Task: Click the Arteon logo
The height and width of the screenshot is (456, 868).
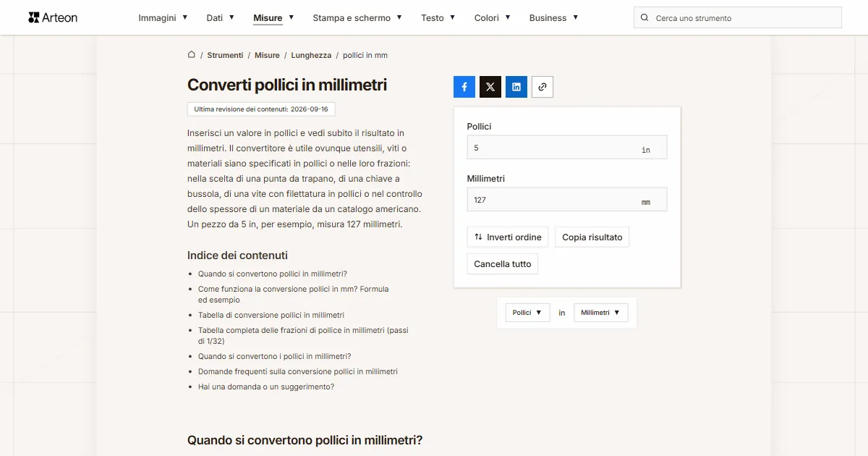Action: [53, 17]
